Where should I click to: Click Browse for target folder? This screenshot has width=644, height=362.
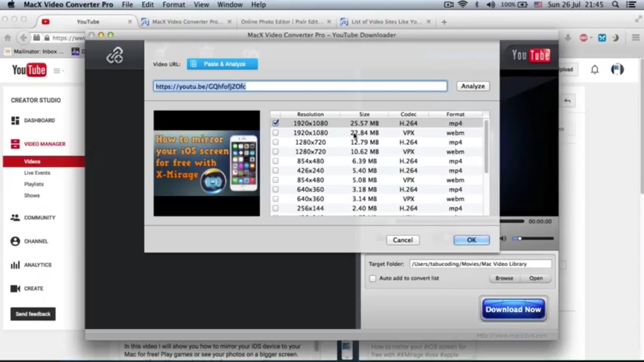(504, 278)
